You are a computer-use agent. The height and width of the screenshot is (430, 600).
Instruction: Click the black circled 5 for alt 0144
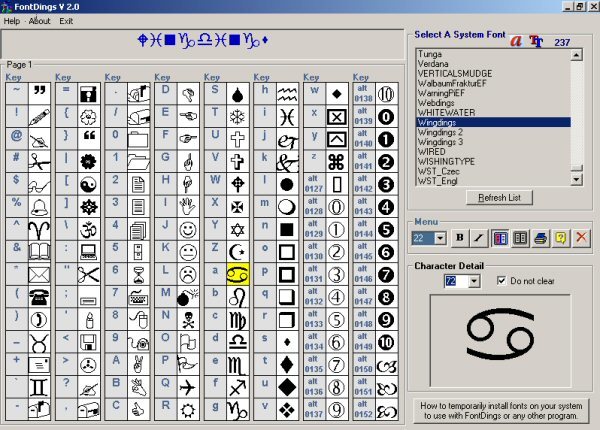tap(386, 229)
